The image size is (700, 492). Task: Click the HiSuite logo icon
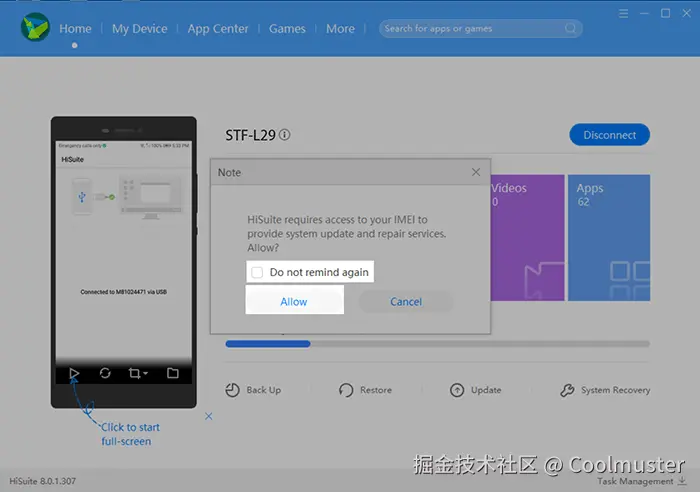[x=35, y=27]
